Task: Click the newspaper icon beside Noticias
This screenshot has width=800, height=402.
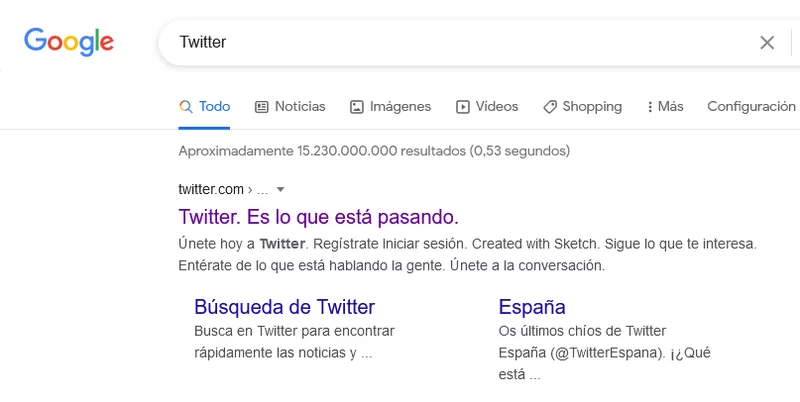Action: [262, 107]
